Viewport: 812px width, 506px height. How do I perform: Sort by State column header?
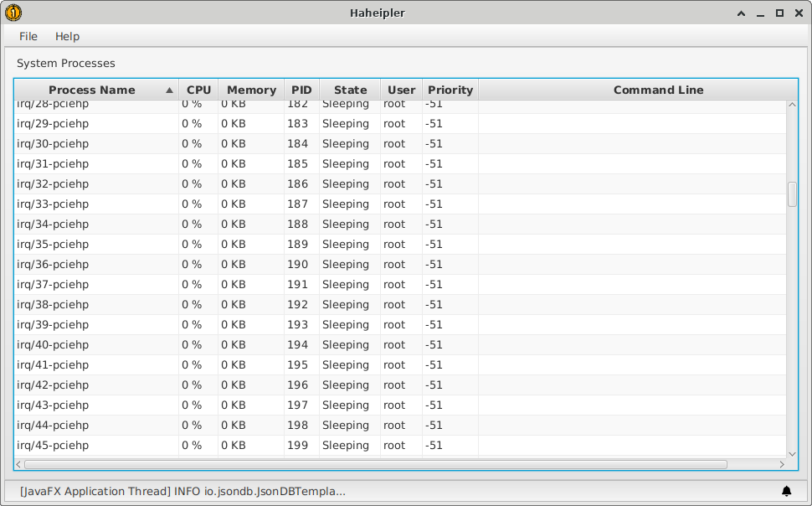[x=350, y=90]
